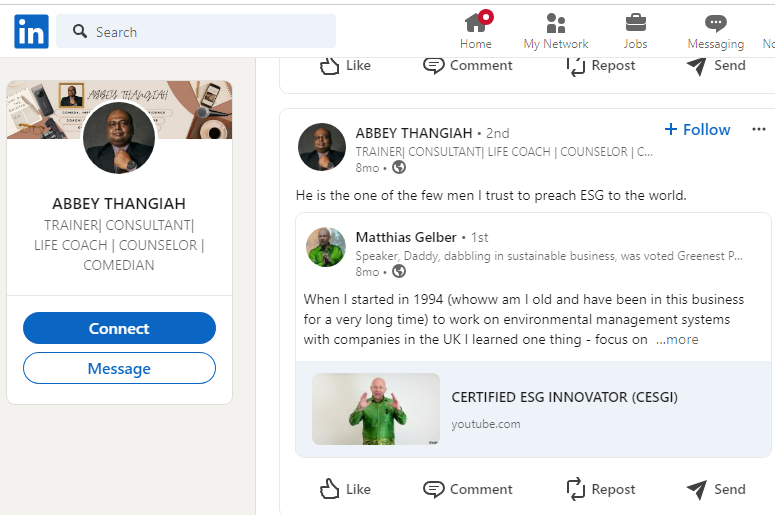Send the Abbey Thangiah ESG post

(x=716, y=489)
